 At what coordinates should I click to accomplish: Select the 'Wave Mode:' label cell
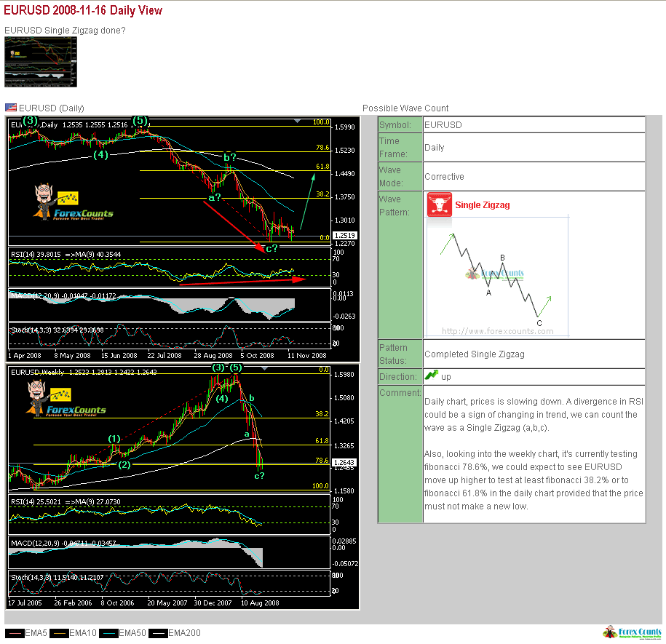click(x=400, y=176)
